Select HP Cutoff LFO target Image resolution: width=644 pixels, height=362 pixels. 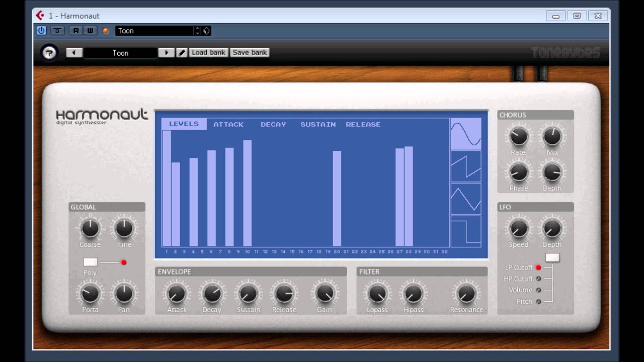(538, 279)
